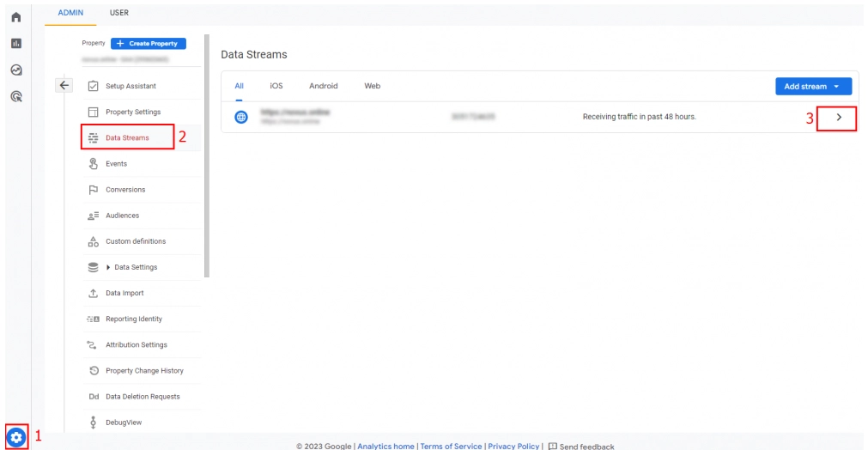Screen dimensions: 868x450
Task: Click the Create Property button
Action: coord(149,43)
